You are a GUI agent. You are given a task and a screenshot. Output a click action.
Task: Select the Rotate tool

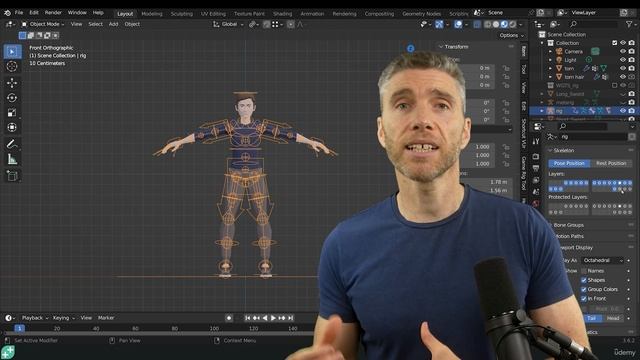coord(12,98)
